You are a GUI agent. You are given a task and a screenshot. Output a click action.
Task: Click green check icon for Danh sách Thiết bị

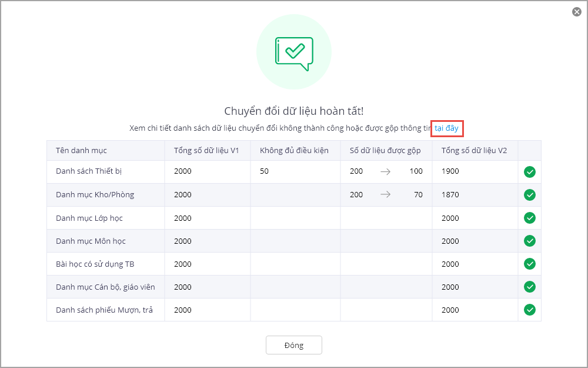coord(530,172)
